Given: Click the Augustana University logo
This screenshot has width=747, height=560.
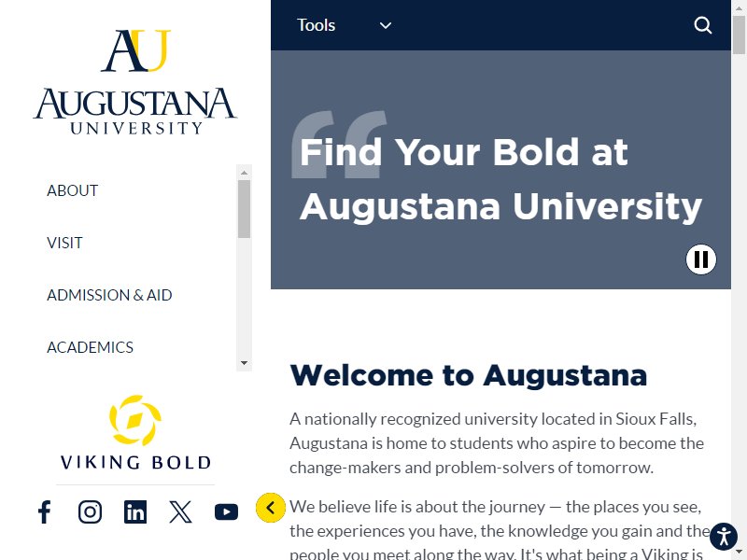Looking at the screenshot, I should pyautogui.click(x=135, y=82).
